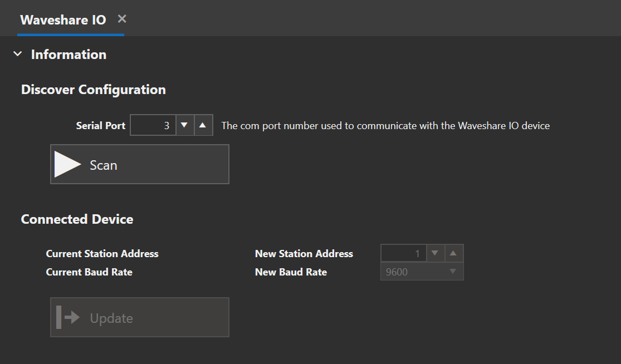Click the Serial Port label

[x=101, y=125]
